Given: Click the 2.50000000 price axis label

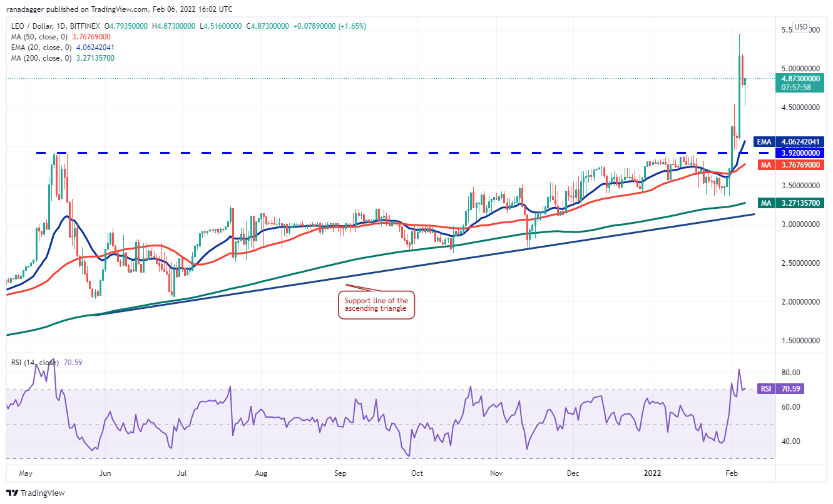Looking at the screenshot, I should pyautogui.click(x=801, y=263).
